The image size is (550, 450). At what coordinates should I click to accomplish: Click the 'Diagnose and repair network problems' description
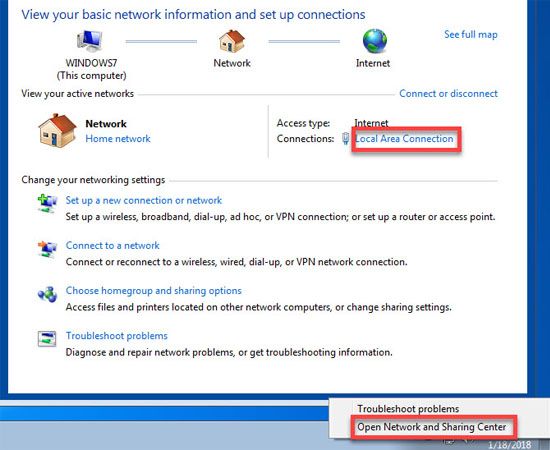point(229,352)
